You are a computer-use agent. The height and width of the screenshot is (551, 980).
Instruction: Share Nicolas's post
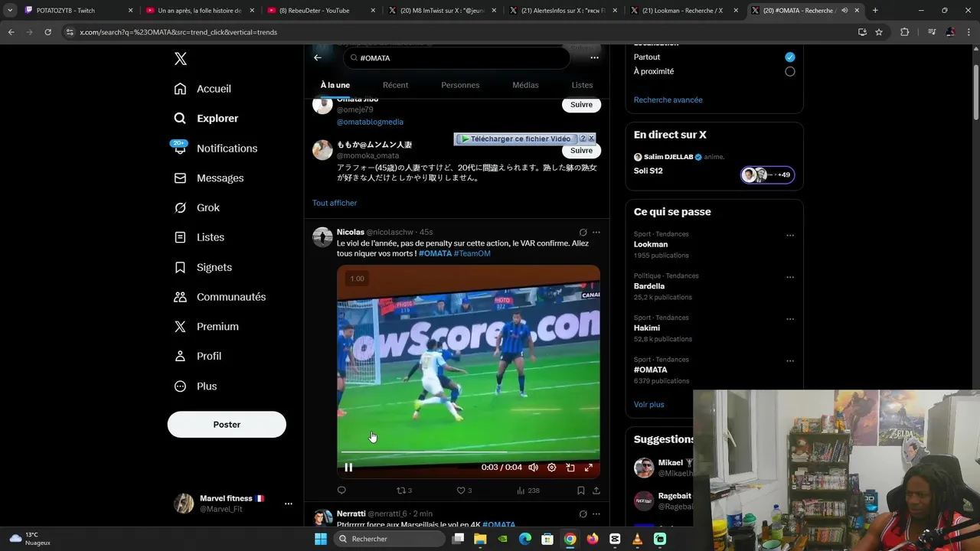click(x=596, y=491)
